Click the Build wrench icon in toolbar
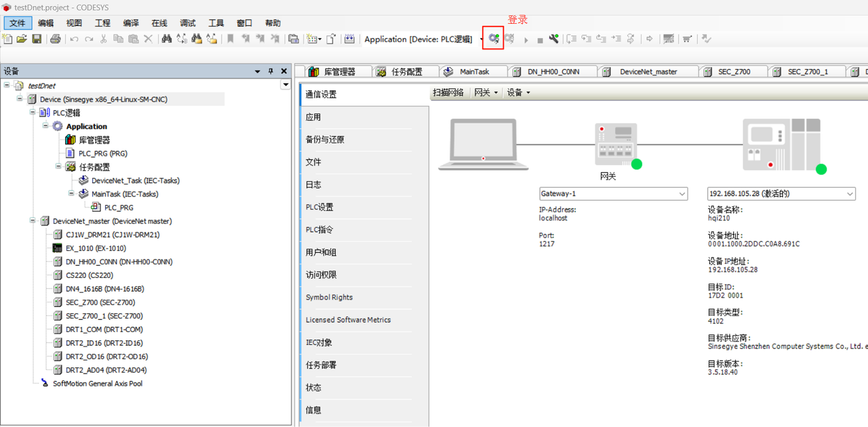868x427 pixels. pos(554,39)
